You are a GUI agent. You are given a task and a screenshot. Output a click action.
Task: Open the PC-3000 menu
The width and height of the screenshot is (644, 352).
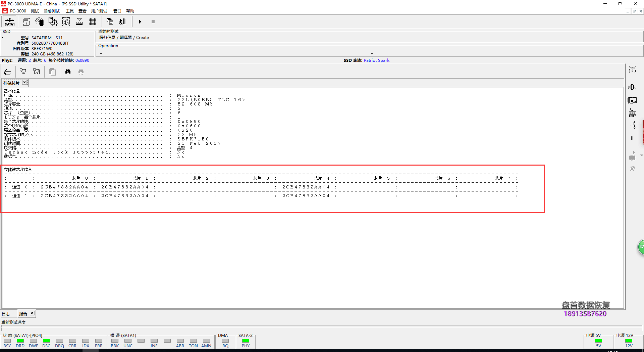click(x=18, y=11)
